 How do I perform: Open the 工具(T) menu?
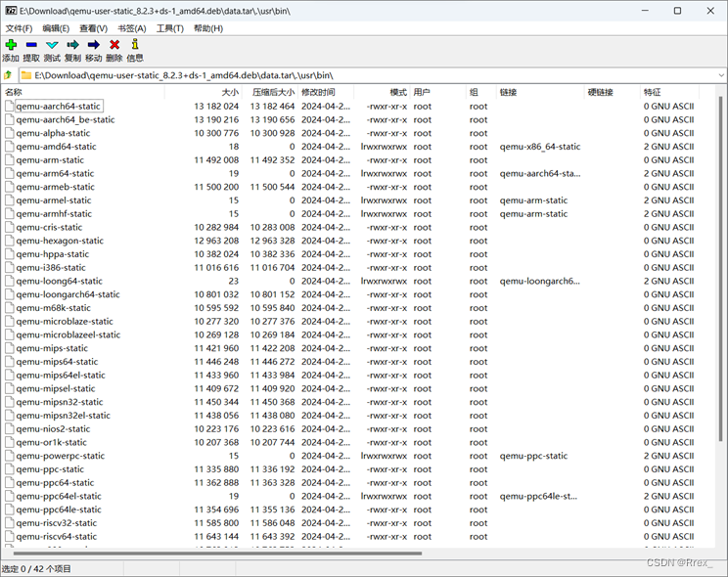point(170,28)
